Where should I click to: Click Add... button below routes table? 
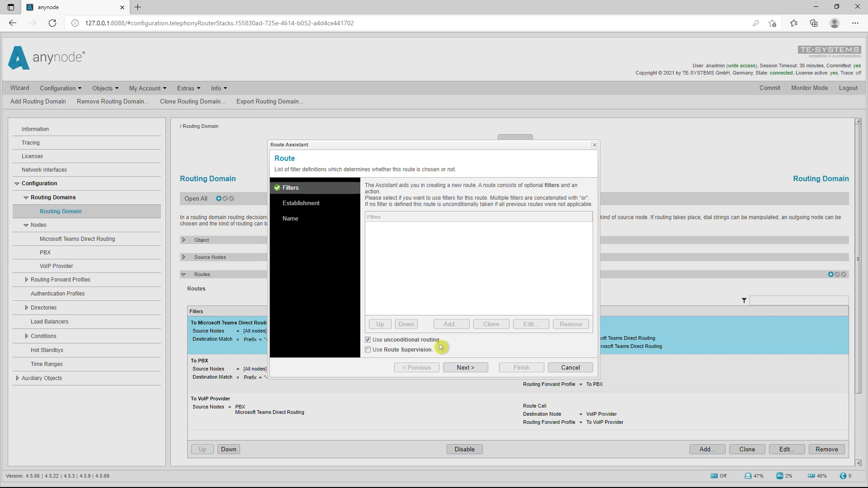(x=707, y=449)
